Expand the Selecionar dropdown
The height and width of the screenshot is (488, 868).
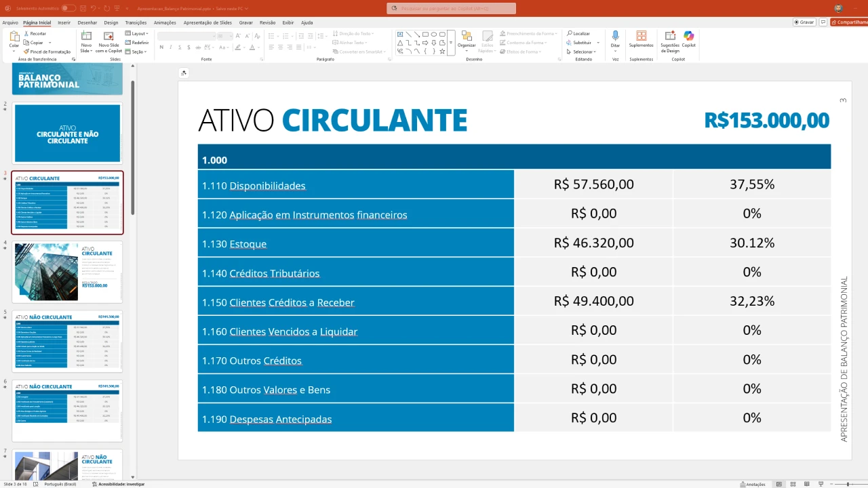[x=581, y=52]
